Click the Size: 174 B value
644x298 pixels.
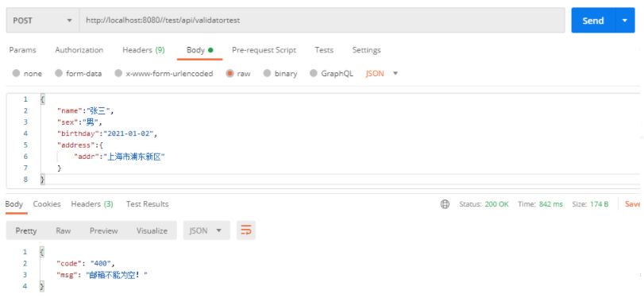[590, 204]
